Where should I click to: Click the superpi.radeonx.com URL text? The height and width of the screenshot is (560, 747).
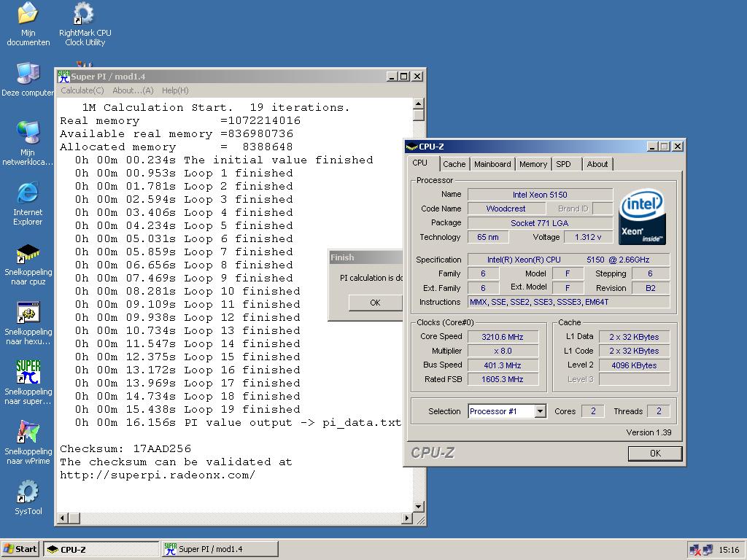158,475
